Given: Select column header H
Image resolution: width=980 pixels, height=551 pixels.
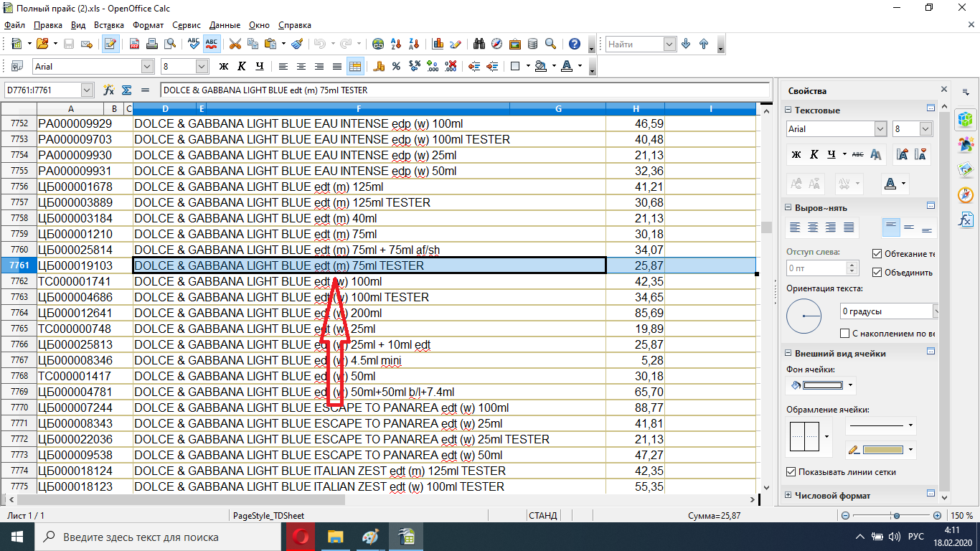Looking at the screenshot, I should [x=636, y=108].
